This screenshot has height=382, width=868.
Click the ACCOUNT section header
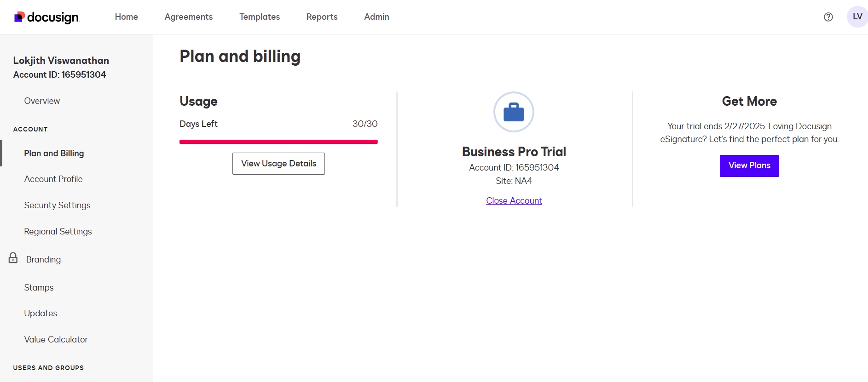[x=30, y=129]
